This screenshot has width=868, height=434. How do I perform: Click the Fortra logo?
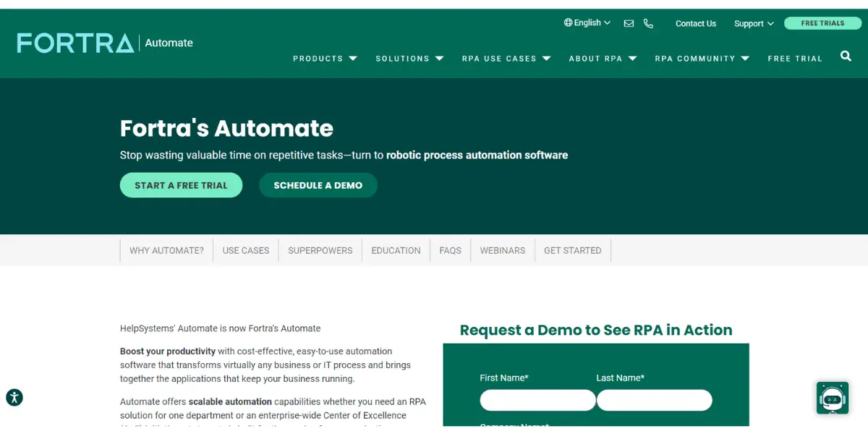(75, 43)
